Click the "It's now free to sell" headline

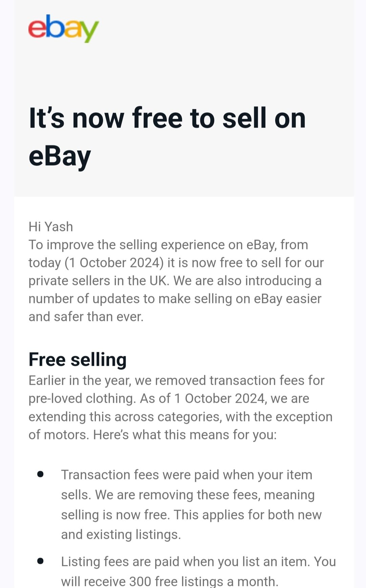click(x=167, y=118)
